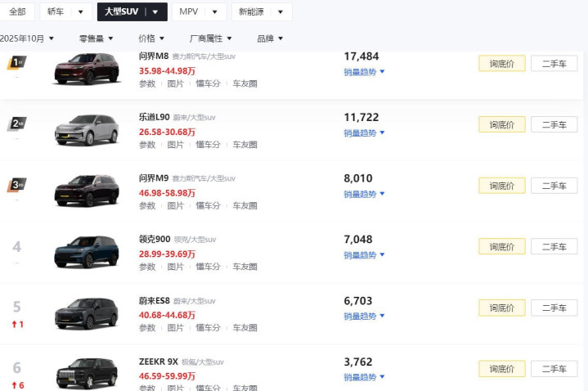Click the rank 3 badge icon

[x=17, y=185]
